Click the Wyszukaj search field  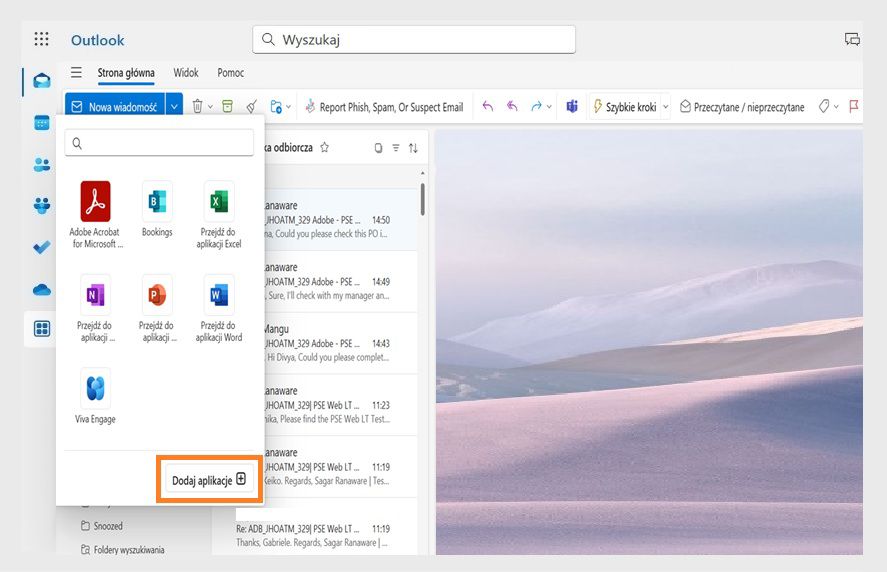tap(414, 40)
